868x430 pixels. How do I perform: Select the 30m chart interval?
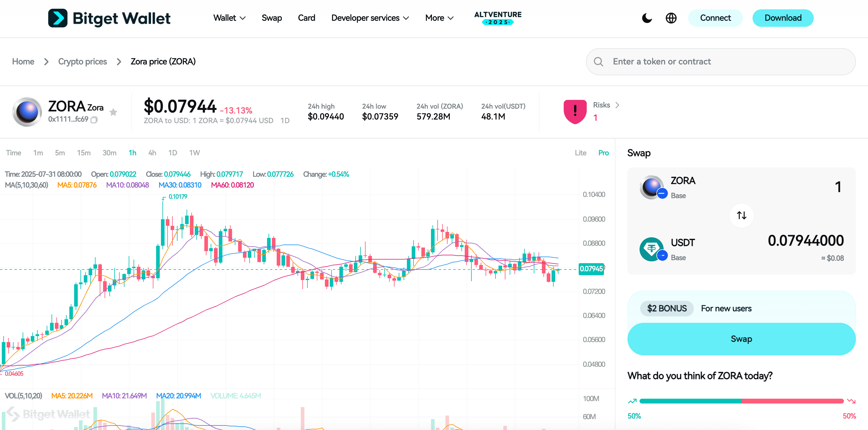click(x=109, y=153)
